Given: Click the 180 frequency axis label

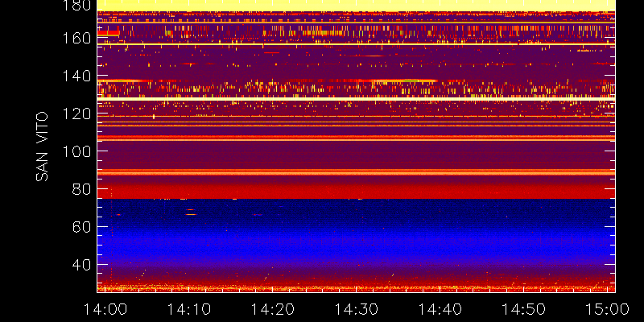Looking at the screenshot, I should (x=76, y=5).
